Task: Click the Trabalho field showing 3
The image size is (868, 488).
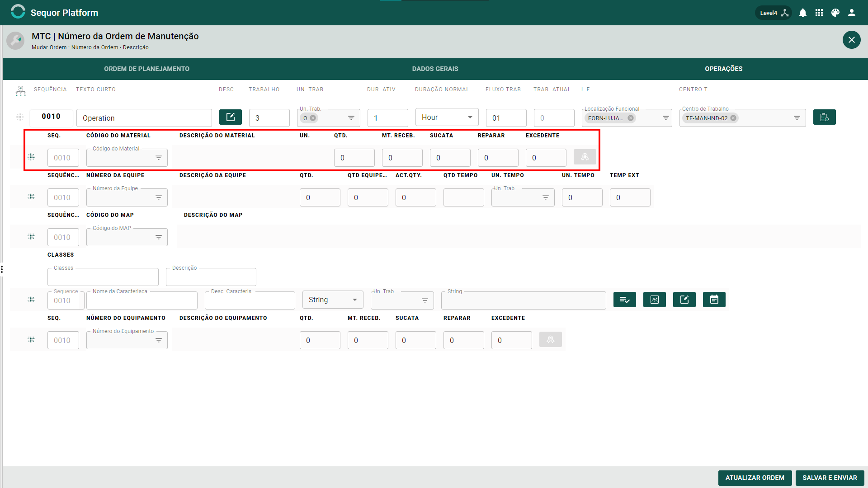Action: 269,118
